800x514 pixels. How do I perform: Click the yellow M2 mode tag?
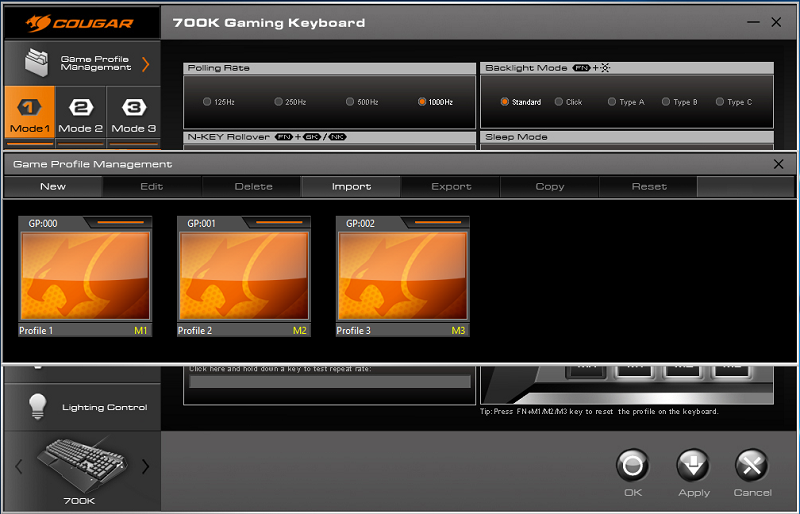click(299, 331)
